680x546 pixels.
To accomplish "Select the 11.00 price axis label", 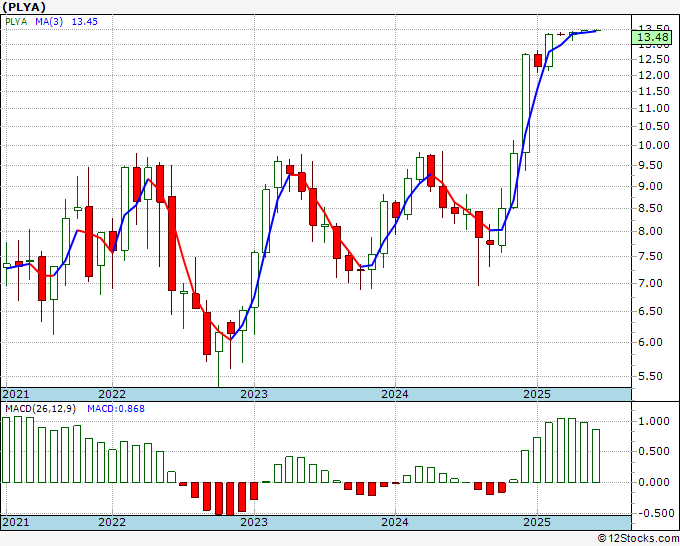I will click(x=654, y=108).
